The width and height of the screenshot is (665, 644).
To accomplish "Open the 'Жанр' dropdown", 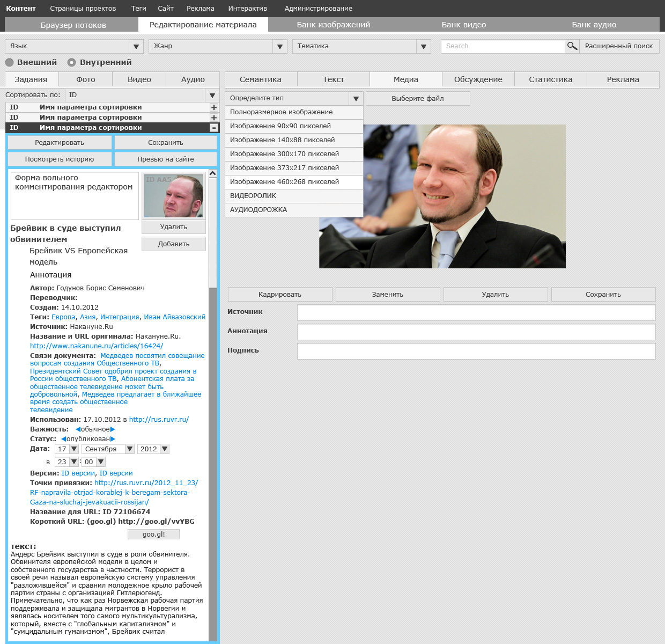I will coord(218,46).
